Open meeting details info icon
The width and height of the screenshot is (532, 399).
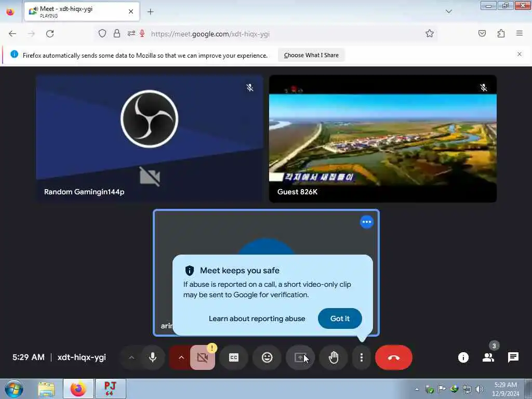463,357
